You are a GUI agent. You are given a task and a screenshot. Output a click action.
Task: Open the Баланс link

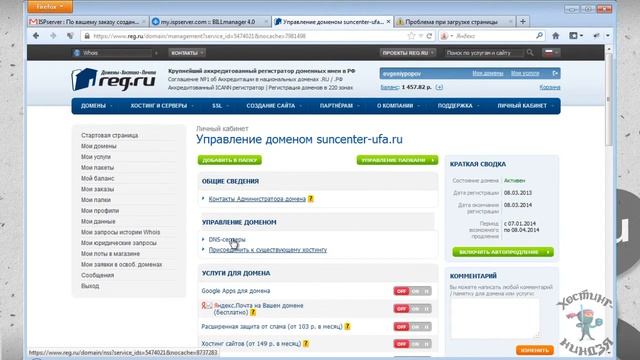[390, 87]
